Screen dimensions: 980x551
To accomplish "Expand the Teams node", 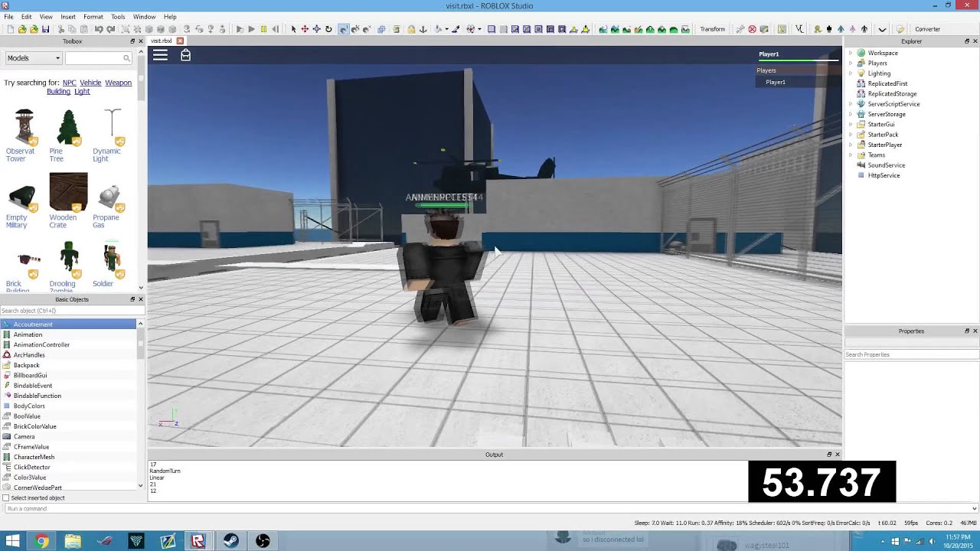I will (850, 155).
